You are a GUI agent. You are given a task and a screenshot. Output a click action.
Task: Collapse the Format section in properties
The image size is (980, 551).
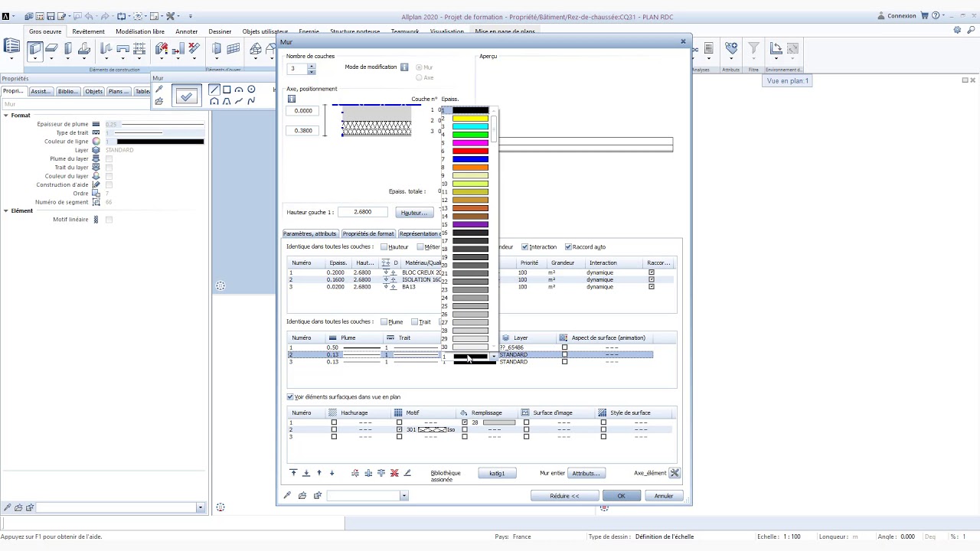[x=5, y=116]
